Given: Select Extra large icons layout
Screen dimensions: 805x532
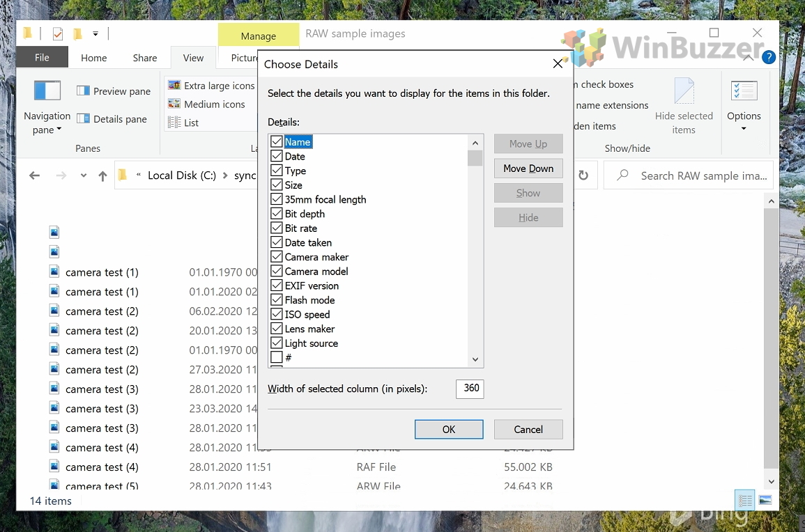Looking at the screenshot, I should [x=211, y=86].
